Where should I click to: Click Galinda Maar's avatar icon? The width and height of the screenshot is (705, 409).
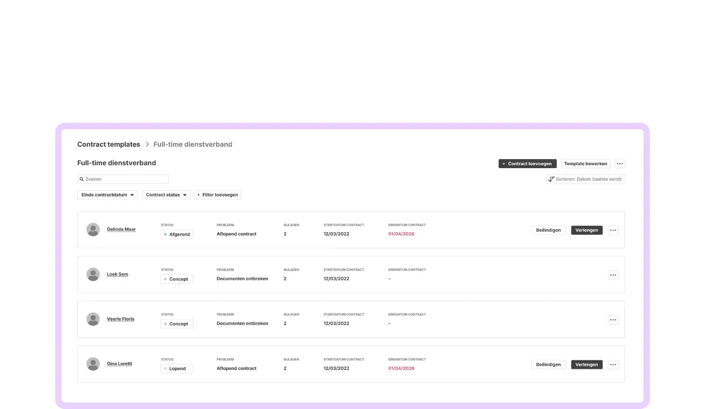tap(93, 230)
